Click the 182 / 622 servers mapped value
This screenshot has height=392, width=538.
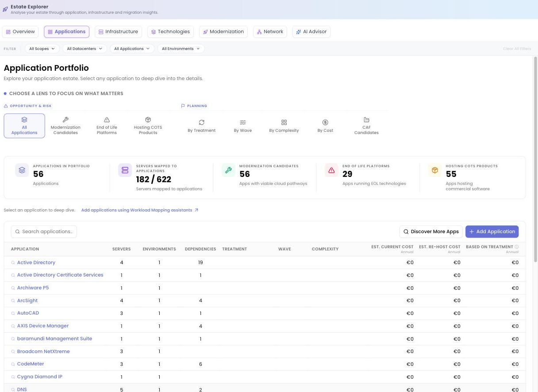tap(154, 179)
